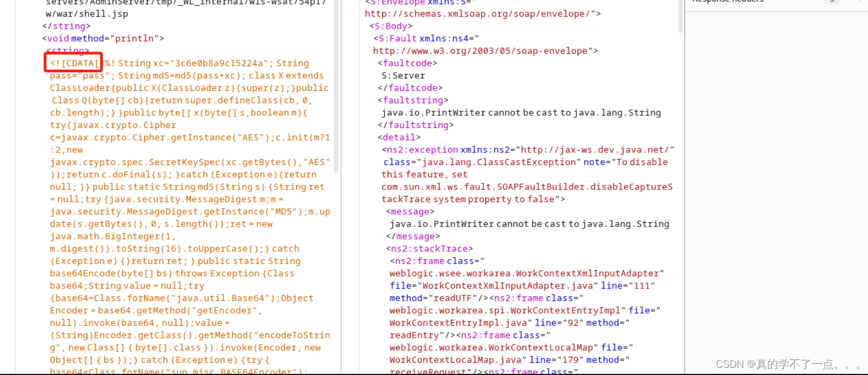Click the response panel vertical scrollbar thumb
Screen dimensions: 868x375
tap(681, 17)
